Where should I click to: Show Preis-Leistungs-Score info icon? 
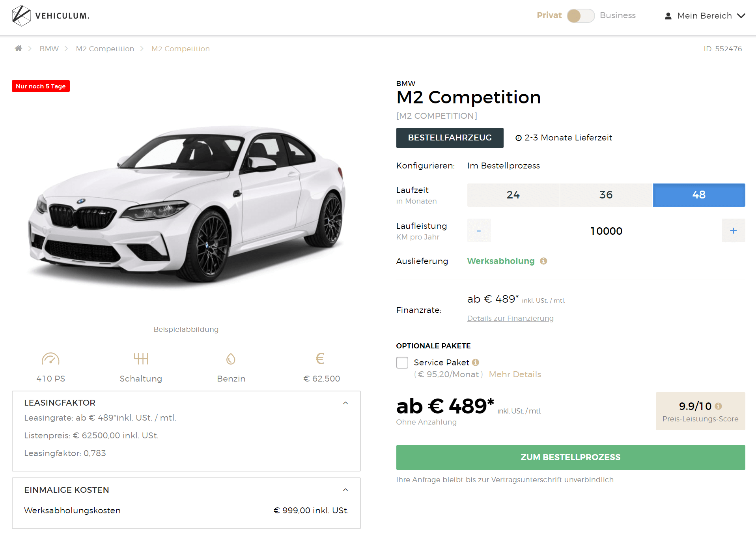(718, 406)
